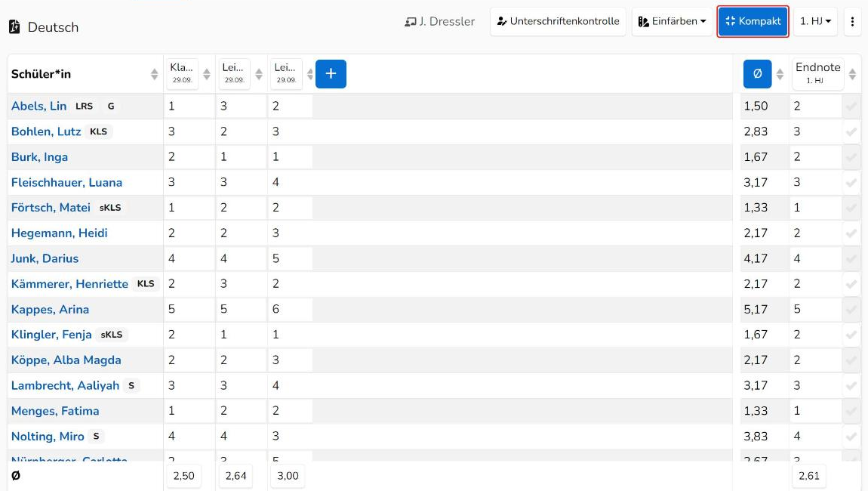Sort students by the Schüler*in column arrows

coord(155,74)
